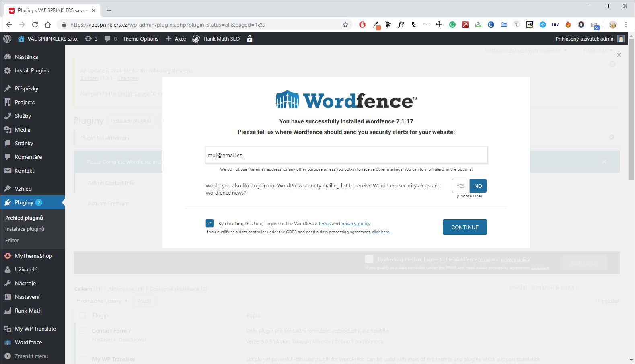635x364 pixels.
Task: Open Chrome three-dot menu
Action: pyautogui.click(x=626, y=25)
